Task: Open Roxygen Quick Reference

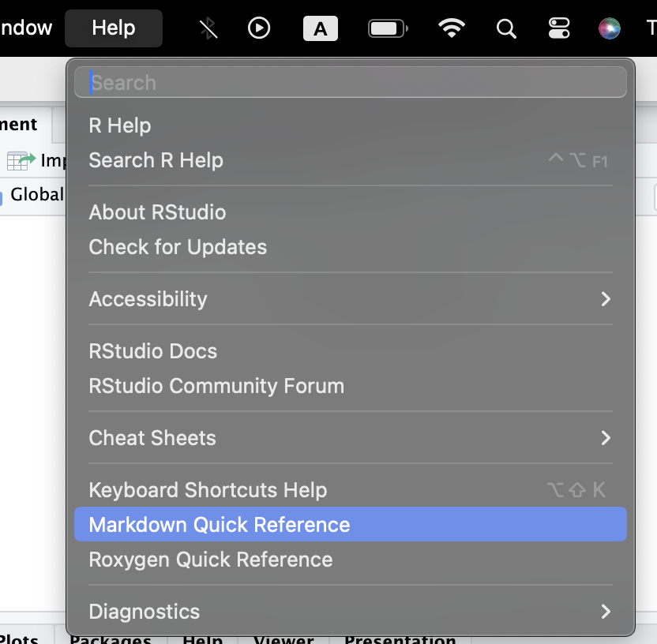Action: [351, 560]
